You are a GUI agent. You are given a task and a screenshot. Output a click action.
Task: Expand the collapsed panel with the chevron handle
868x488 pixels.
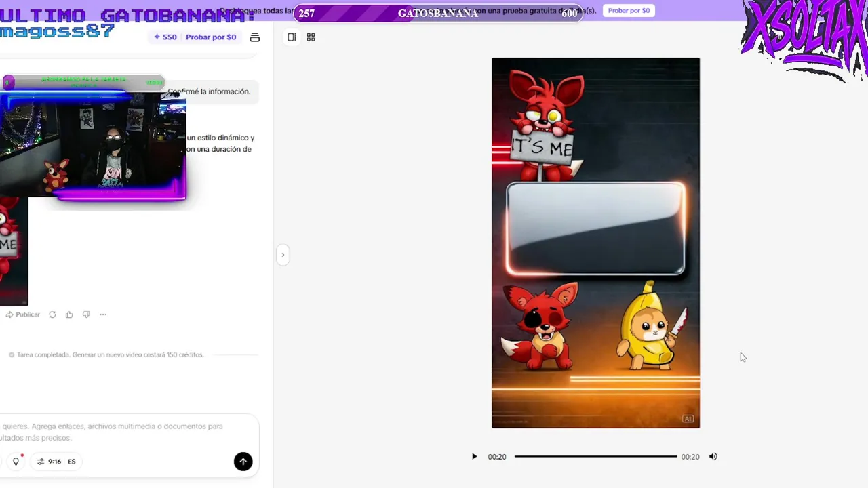coord(283,255)
